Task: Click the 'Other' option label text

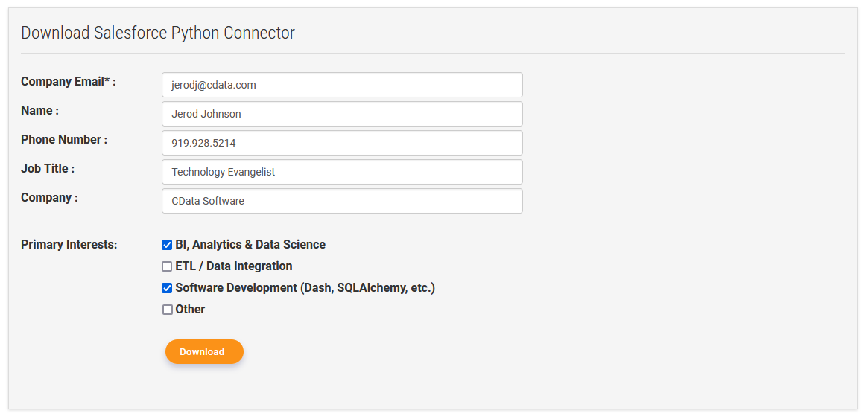Action: pyautogui.click(x=190, y=310)
